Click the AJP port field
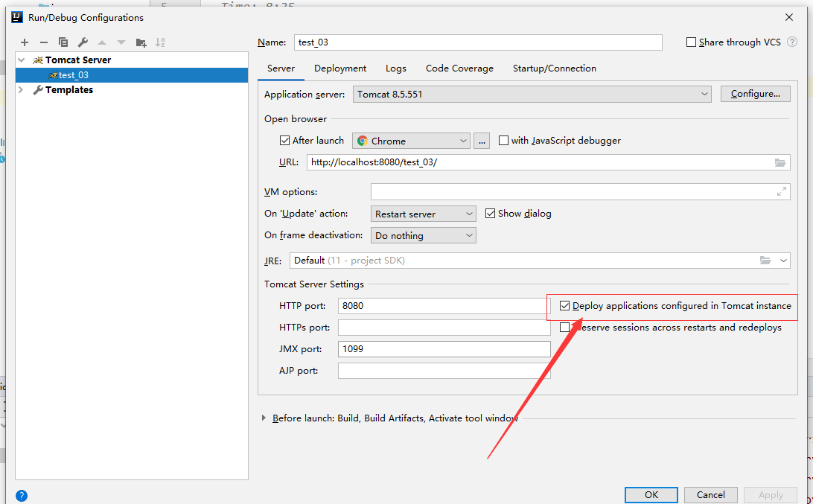The image size is (813, 504). 444,371
